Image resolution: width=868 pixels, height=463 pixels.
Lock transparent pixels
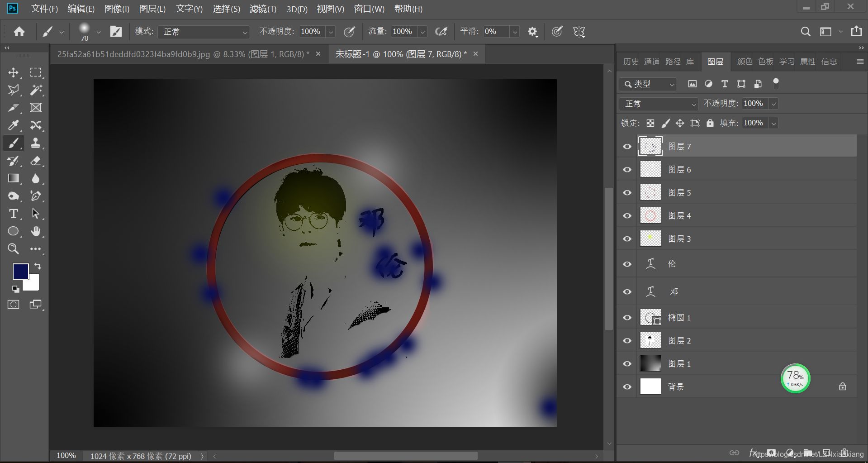[x=650, y=123]
